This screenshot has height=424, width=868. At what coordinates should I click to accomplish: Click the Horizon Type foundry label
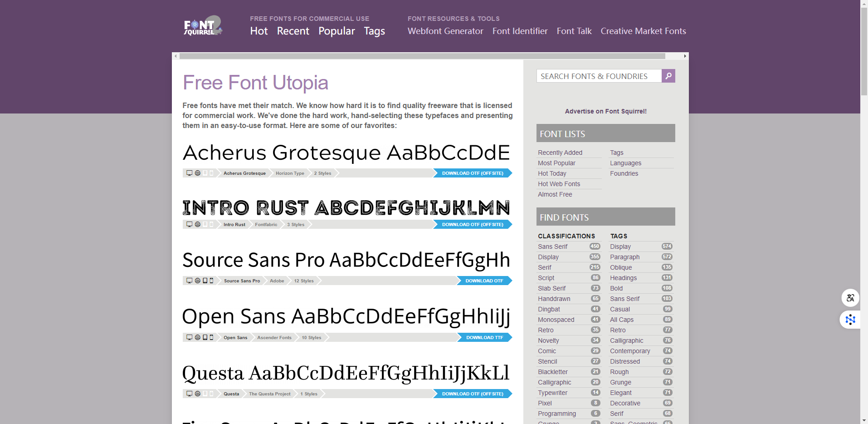[290, 173]
